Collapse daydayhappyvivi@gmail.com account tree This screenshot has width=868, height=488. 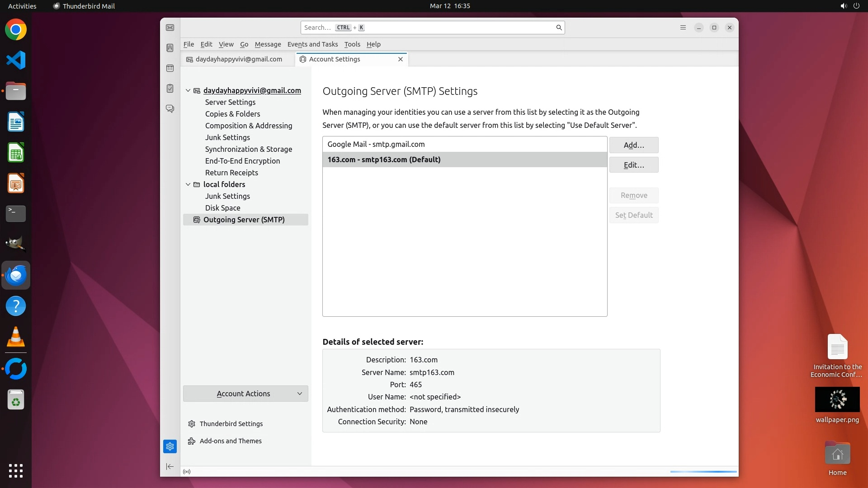(188, 90)
